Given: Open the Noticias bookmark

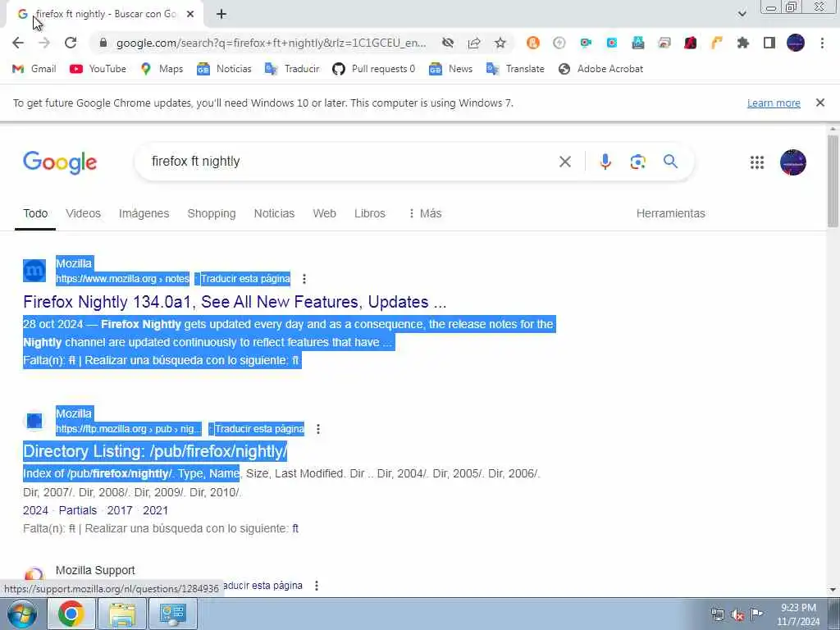Looking at the screenshot, I should pyautogui.click(x=224, y=69).
